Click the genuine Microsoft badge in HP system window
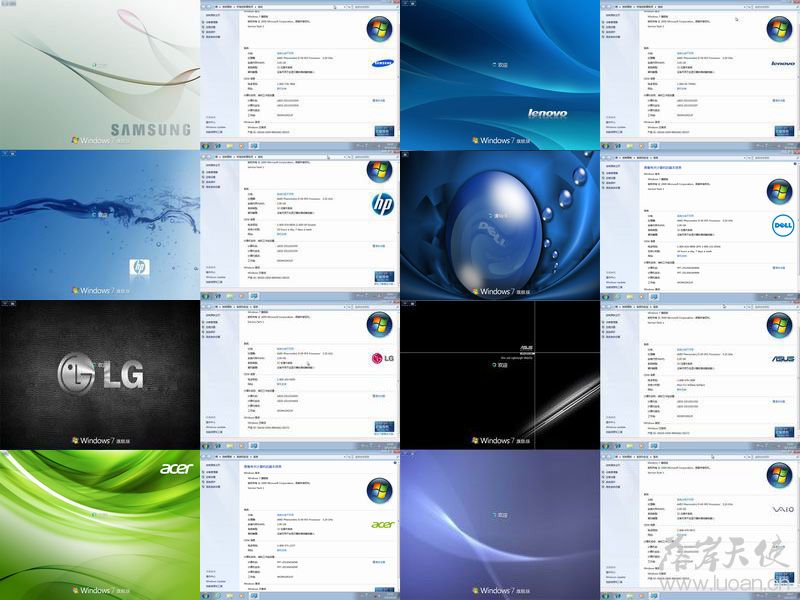Screen dimensions: 800x600 pyautogui.click(x=384, y=277)
